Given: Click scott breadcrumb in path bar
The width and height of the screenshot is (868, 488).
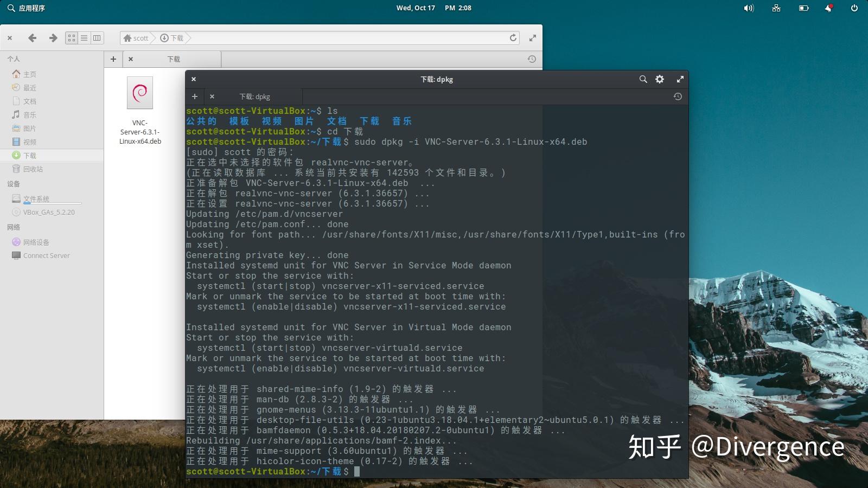Looking at the screenshot, I should pyautogui.click(x=136, y=38).
